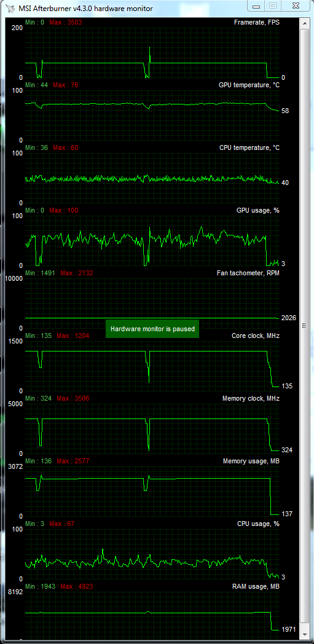
Task: Click current RAM usage value 1971
Action: (x=288, y=630)
